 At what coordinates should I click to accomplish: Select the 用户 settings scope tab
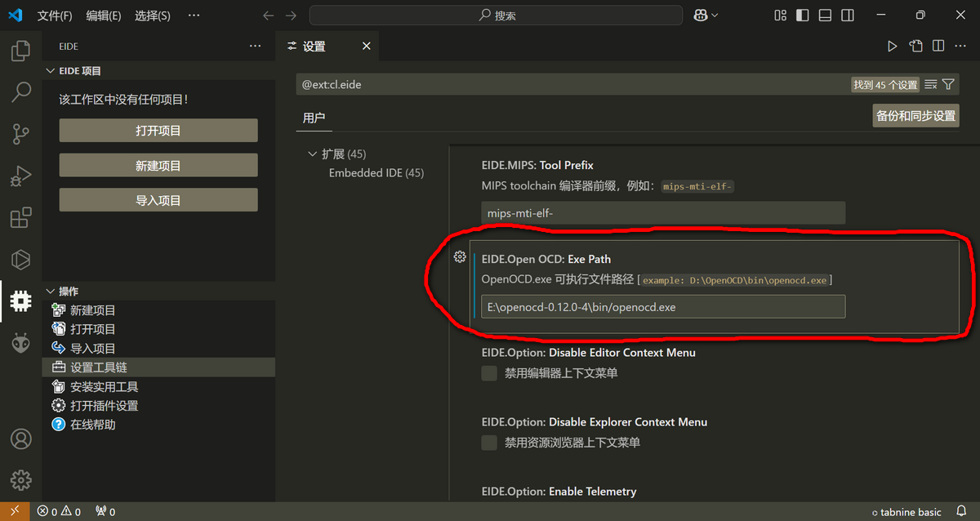coord(314,118)
